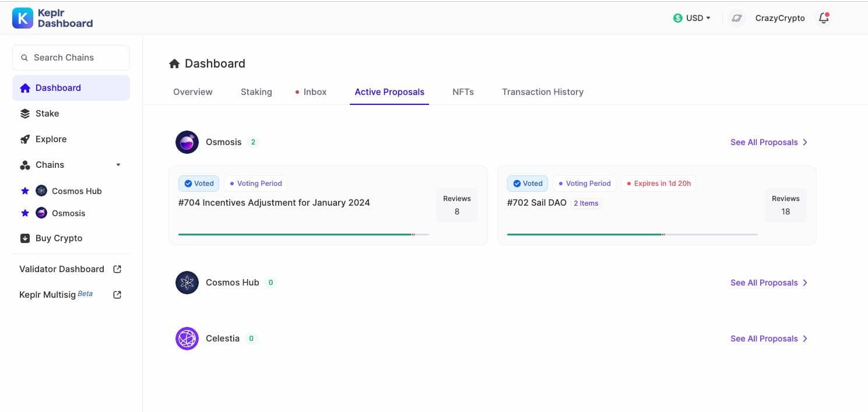Viewport: 868px width, 412px height.
Task: Open Keplr Multisig external link icon
Action: (x=117, y=295)
